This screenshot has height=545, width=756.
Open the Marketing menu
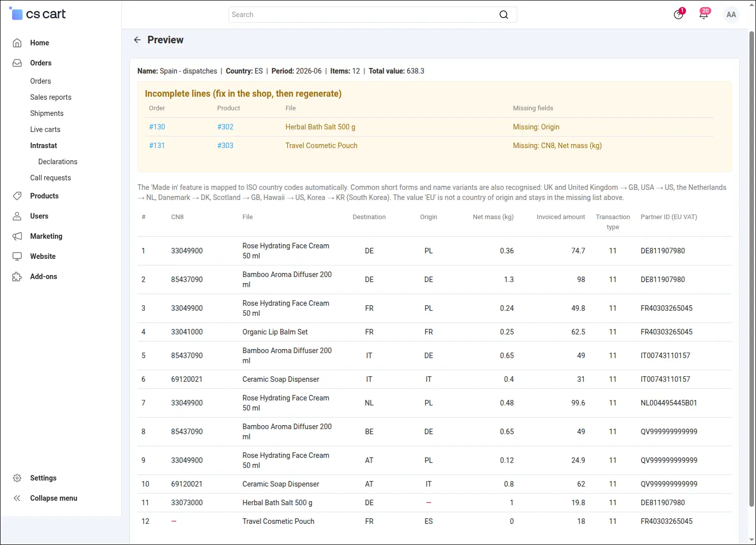46,236
